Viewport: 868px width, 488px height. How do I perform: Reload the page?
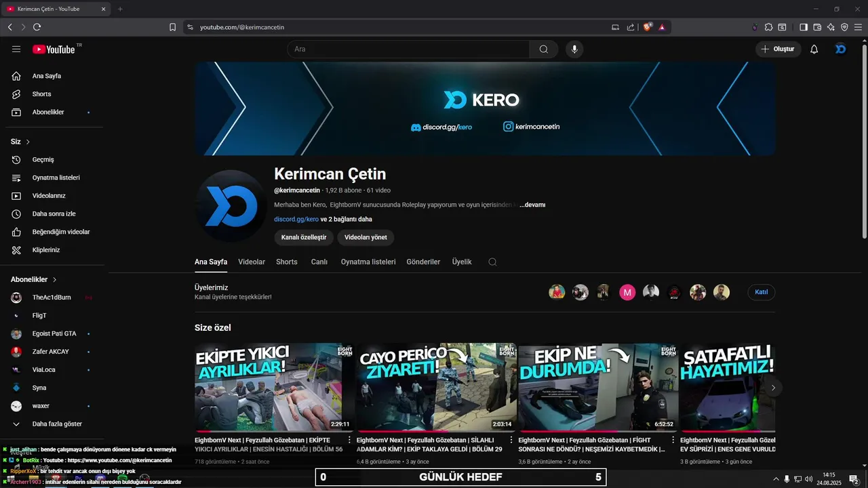point(37,27)
